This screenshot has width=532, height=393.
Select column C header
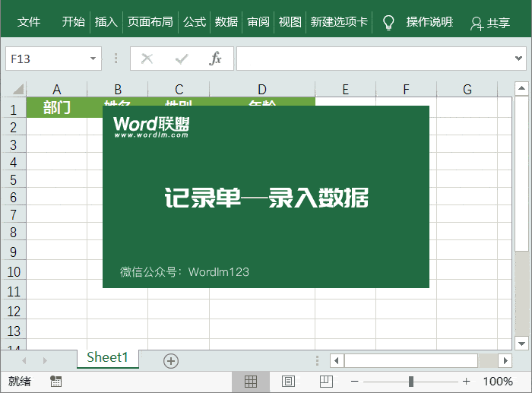pos(179,89)
